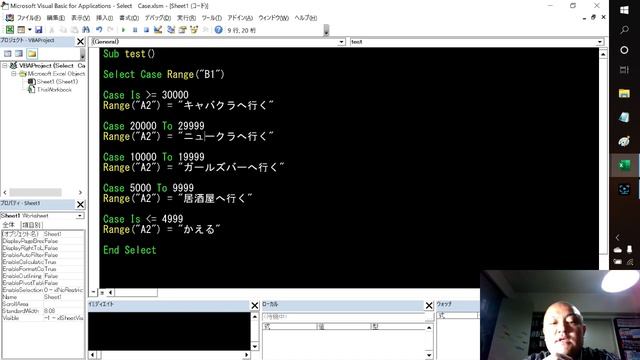
Task: Click inside the Immediate window text area
Action: [169, 331]
